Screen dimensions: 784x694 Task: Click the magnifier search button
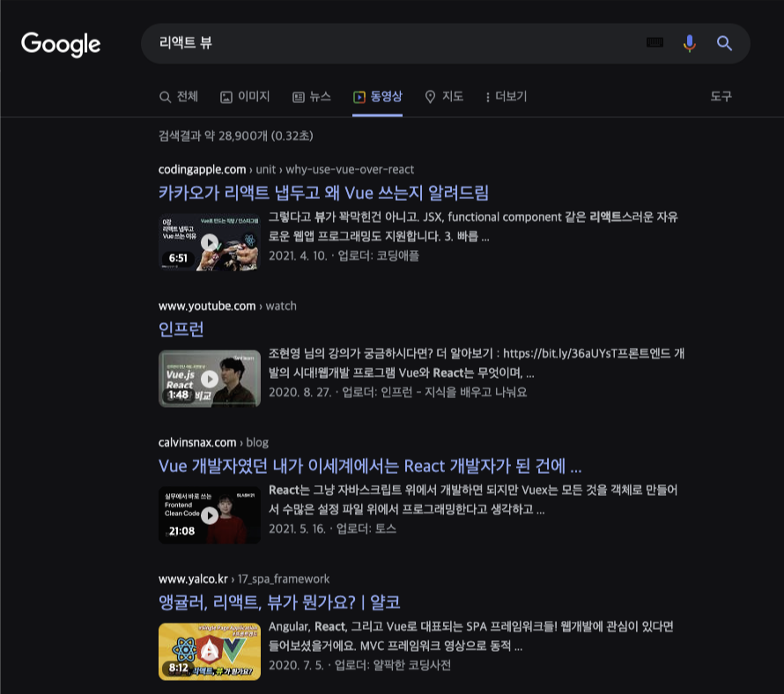pos(724,43)
